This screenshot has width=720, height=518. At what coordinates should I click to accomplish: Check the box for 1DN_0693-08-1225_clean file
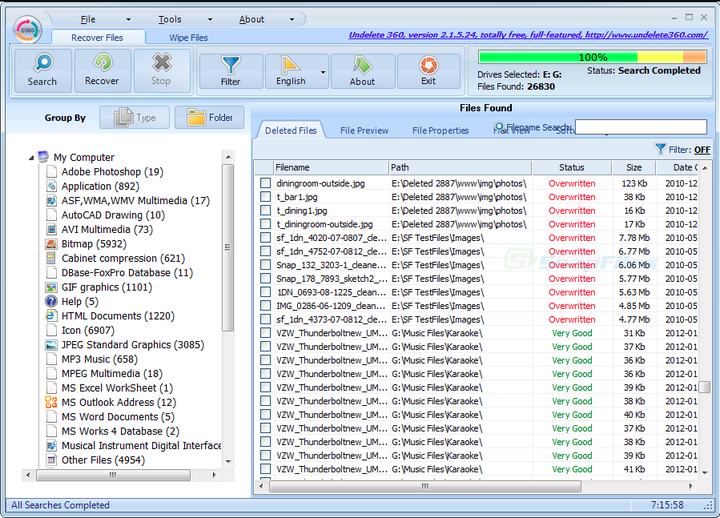tap(265, 292)
